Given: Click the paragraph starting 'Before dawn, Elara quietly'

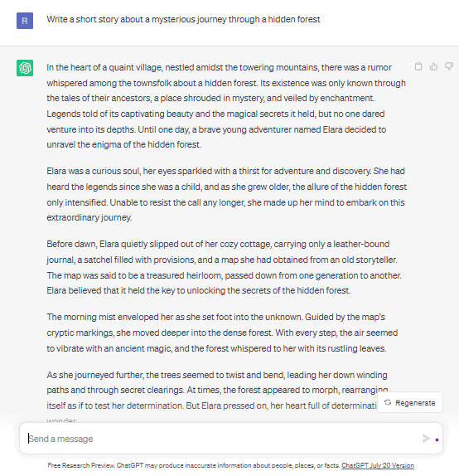Looking at the screenshot, I should click(x=225, y=267).
